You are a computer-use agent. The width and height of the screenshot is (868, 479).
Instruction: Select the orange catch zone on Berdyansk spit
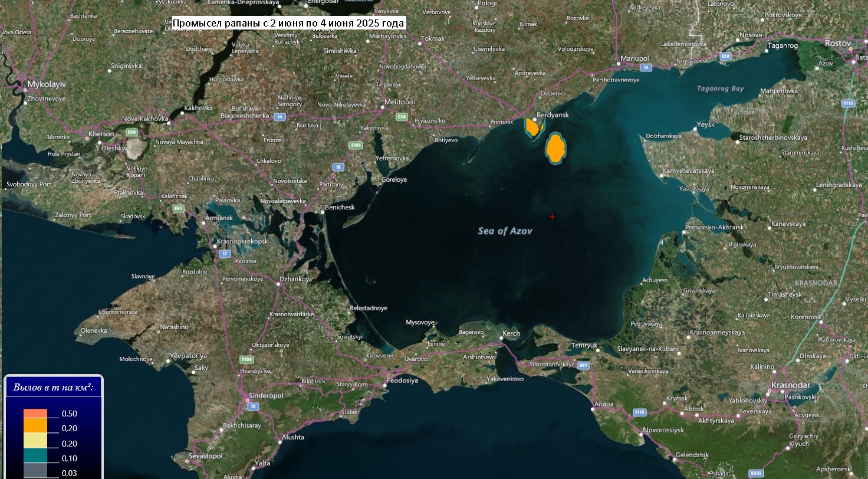point(532,127)
